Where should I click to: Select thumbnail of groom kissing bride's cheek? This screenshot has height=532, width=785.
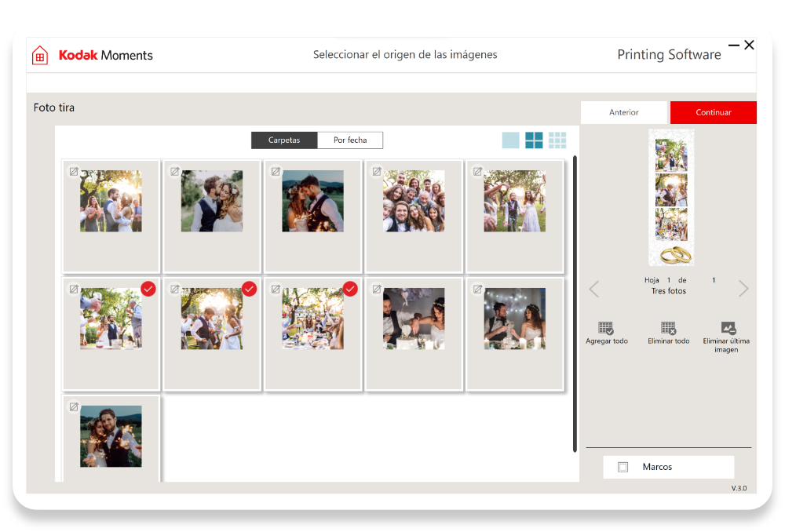point(212,201)
